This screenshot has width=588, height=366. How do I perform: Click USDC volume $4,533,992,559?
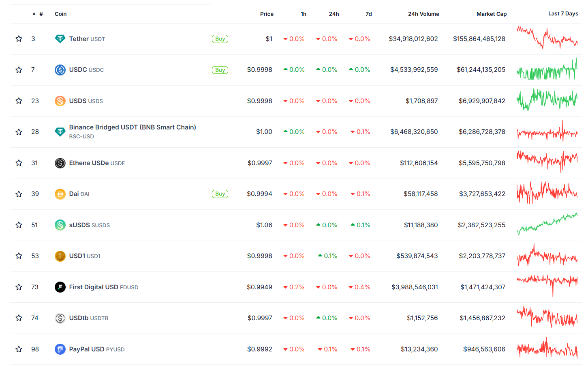click(x=414, y=70)
